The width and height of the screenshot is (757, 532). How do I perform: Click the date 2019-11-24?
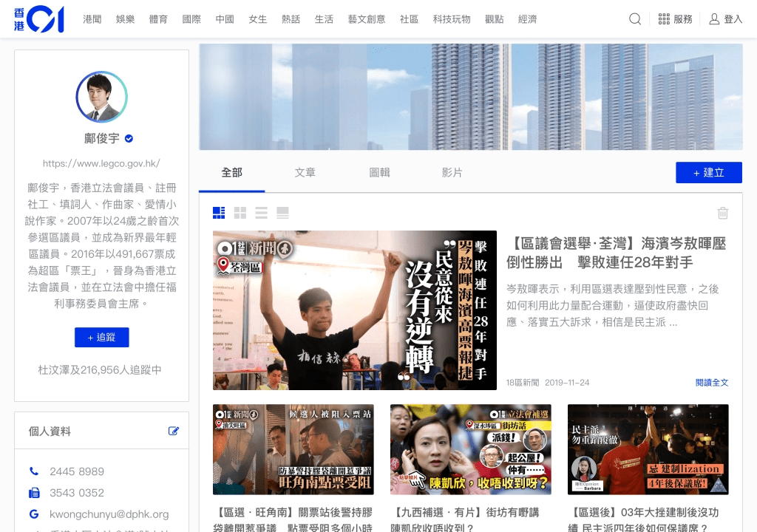coord(567,383)
